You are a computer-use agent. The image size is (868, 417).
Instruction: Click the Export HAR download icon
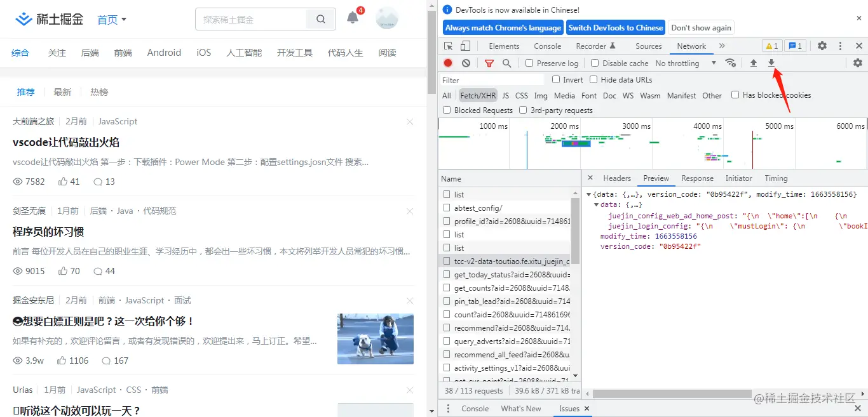(771, 63)
